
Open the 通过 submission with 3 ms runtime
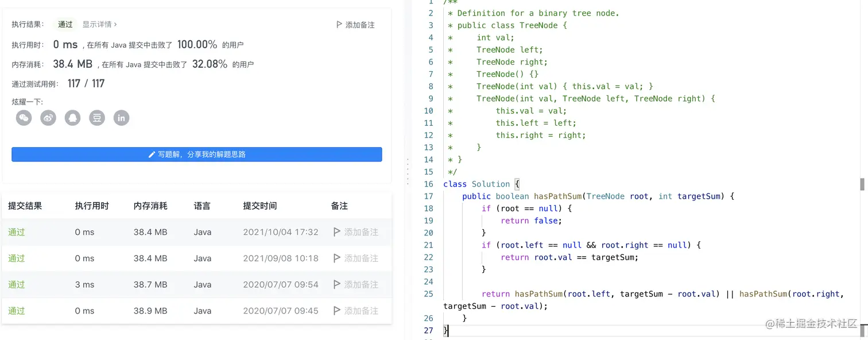click(17, 284)
